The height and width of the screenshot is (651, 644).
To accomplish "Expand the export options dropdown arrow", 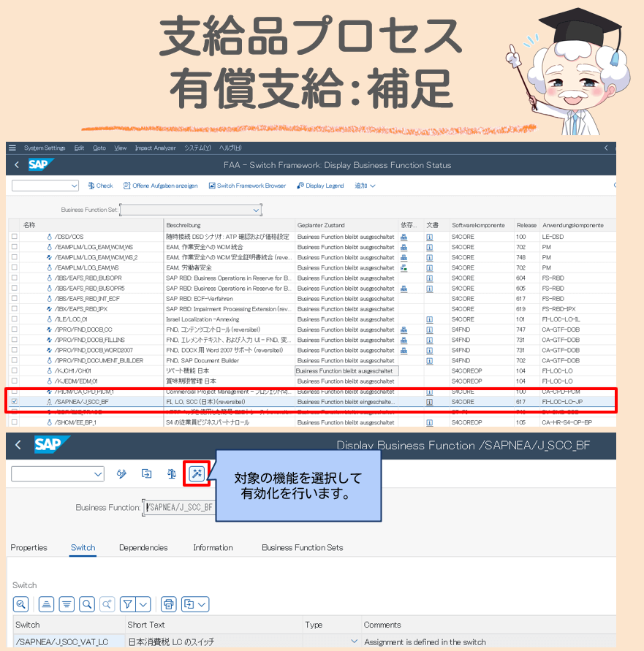I will (x=202, y=604).
